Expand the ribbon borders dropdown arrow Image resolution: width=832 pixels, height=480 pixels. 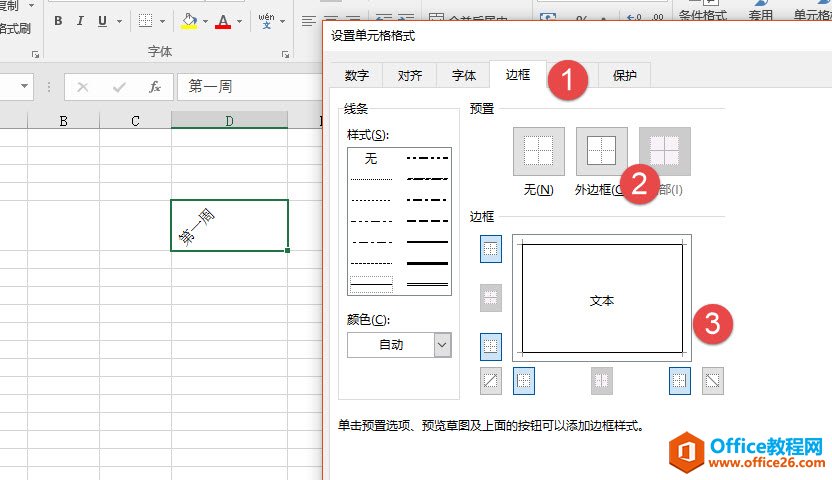tap(162, 21)
